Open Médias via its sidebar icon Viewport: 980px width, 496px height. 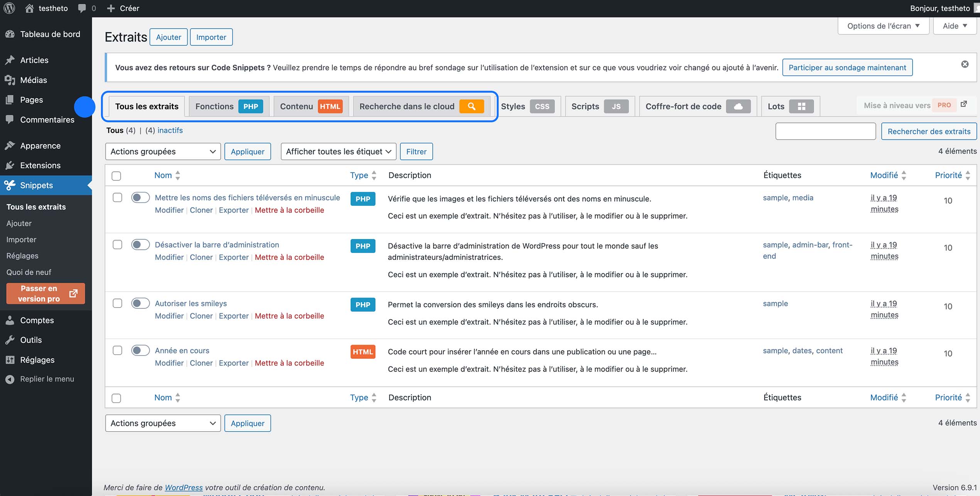(x=10, y=80)
